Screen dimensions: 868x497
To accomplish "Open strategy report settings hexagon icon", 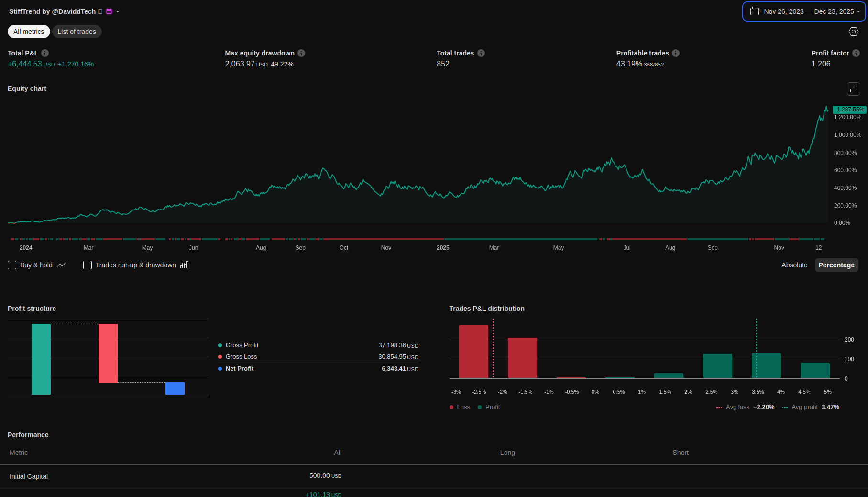I will 854,32.
